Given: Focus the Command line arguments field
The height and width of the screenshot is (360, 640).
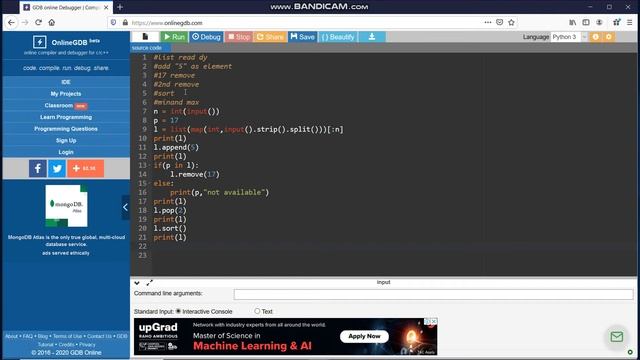Looking at the screenshot, I should 433,294.
